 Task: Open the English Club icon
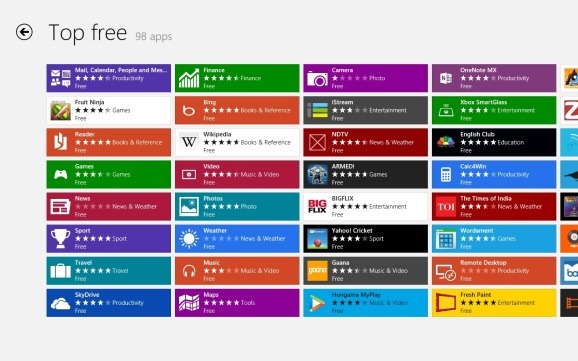click(x=446, y=142)
